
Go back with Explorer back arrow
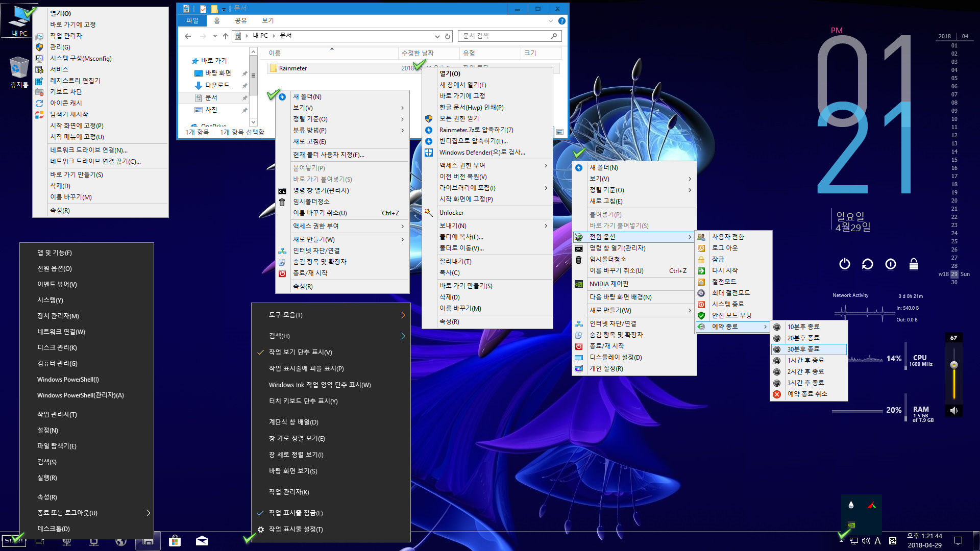[x=188, y=36]
